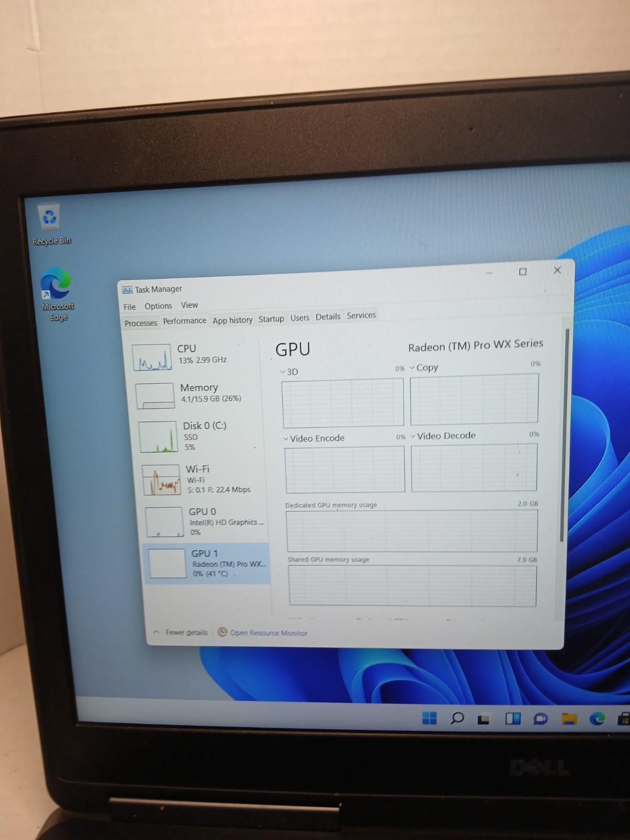Click the Wi-Fi mini graph thumbnail
This screenshot has width=630, height=840.
click(x=162, y=479)
